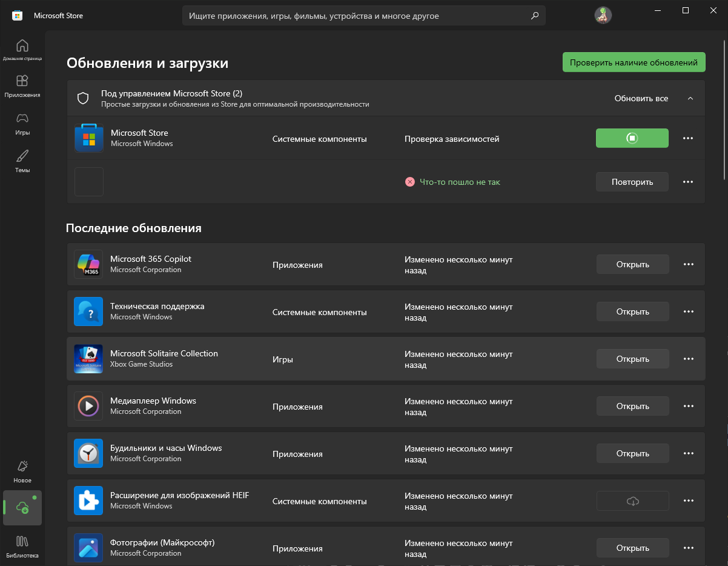Click HEIF extension app icon
The width and height of the screenshot is (728, 566).
[88, 501]
